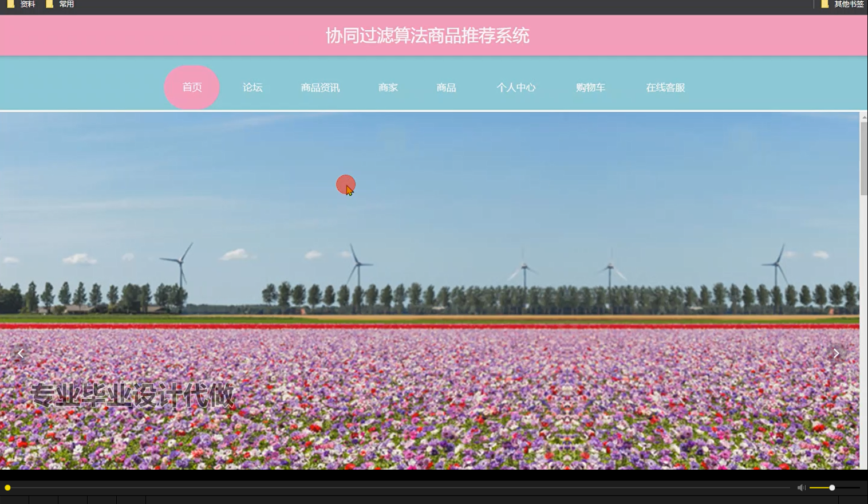
Task: Select the pink 首页 circle icon
Action: point(192,87)
